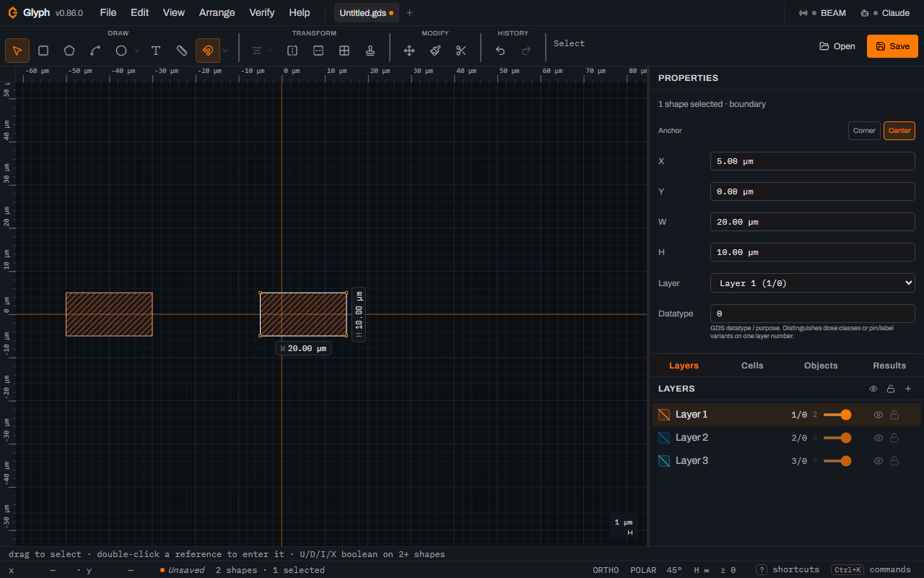Activate the Ruler measure tool

(x=182, y=51)
